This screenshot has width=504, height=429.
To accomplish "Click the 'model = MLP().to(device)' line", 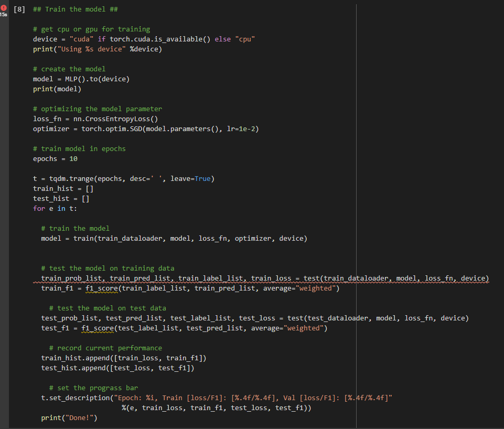I will pyautogui.click(x=81, y=79).
